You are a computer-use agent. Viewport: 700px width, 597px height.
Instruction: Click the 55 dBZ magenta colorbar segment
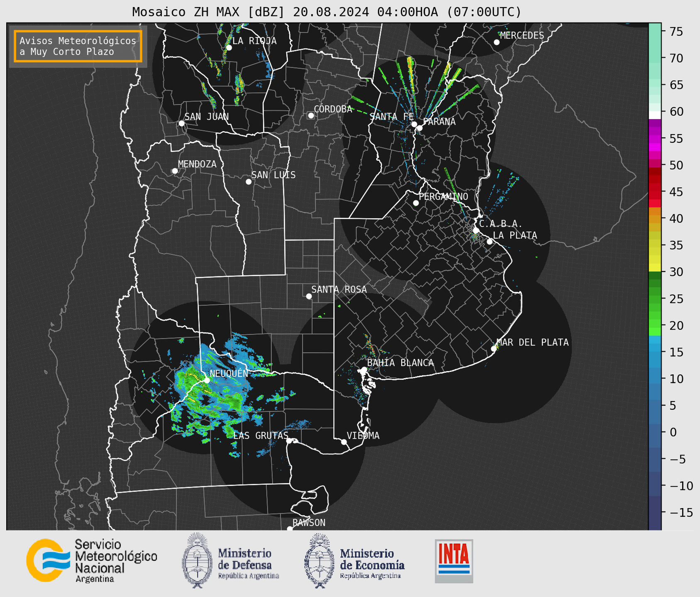655,138
